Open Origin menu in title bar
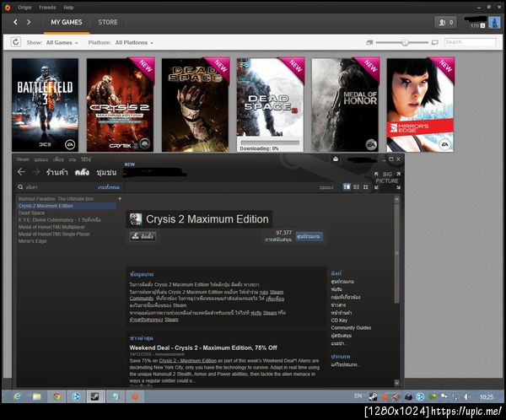This screenshot has width=506, height=420. click(x=24, y=7)
